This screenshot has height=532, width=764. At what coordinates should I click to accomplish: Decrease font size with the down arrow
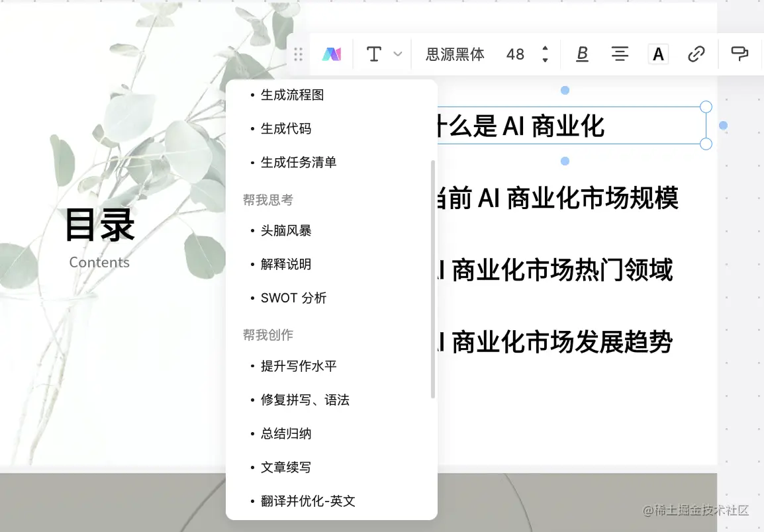click(x=545, y=60)
